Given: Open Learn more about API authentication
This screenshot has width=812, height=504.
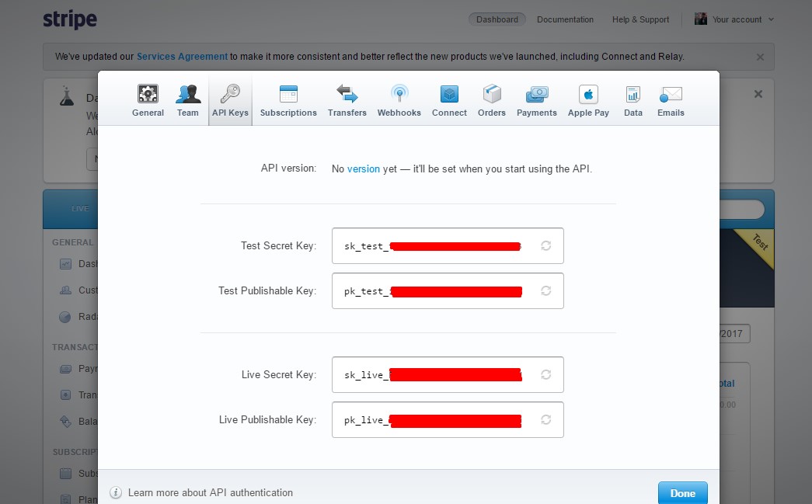Looking at the screenshot, I should coord(211,492).
